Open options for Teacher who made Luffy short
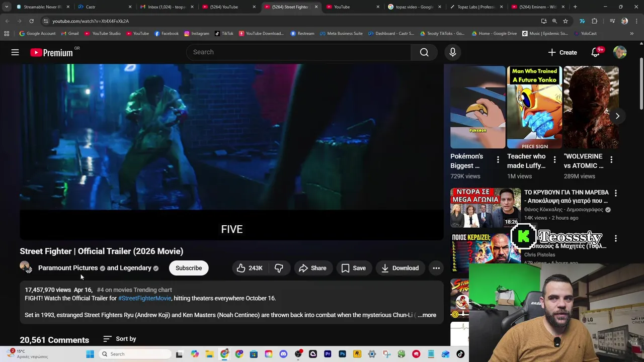This screenshot has height=362, width=644. coord(554,160)
